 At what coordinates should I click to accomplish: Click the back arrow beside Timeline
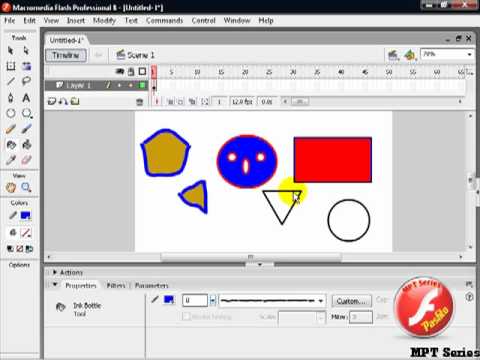click(x=98, y=55)
